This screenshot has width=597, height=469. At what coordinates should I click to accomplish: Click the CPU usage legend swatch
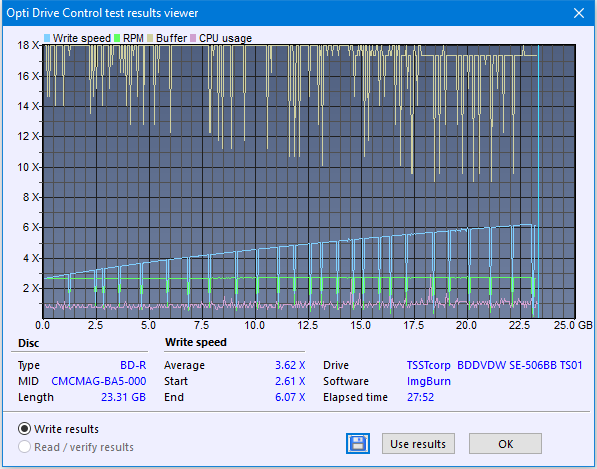pyautogui.click(x=193, y=38)
